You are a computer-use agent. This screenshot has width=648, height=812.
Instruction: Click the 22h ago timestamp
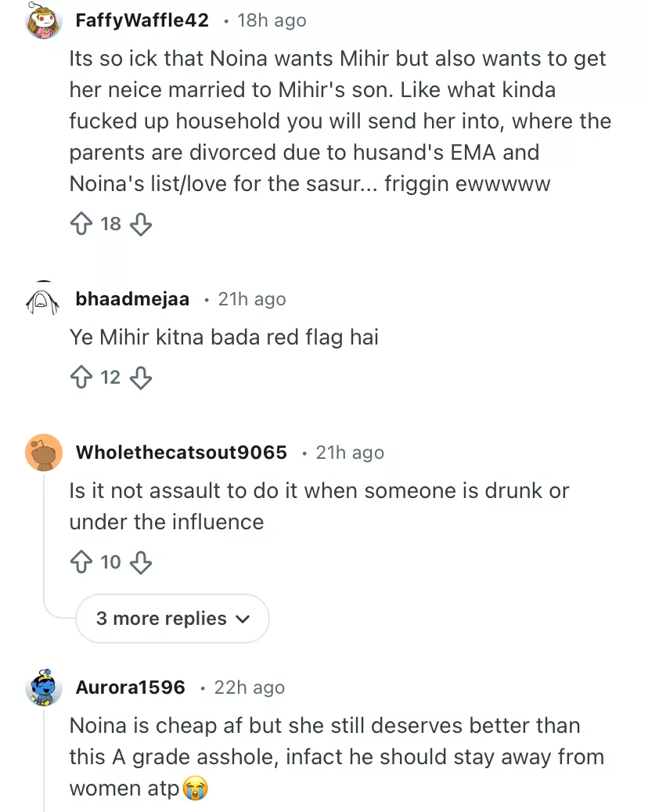[x=249, y=687]
